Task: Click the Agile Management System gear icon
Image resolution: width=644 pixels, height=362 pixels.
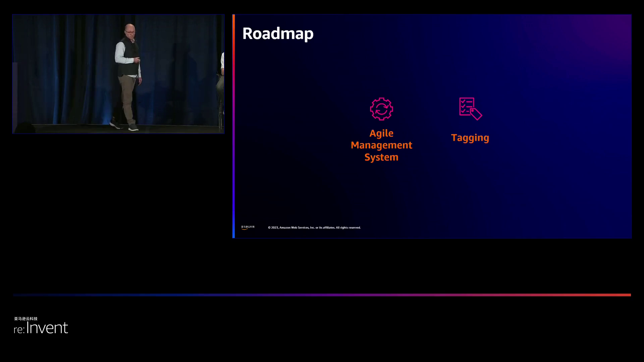Action: click(x=381, y=109)
